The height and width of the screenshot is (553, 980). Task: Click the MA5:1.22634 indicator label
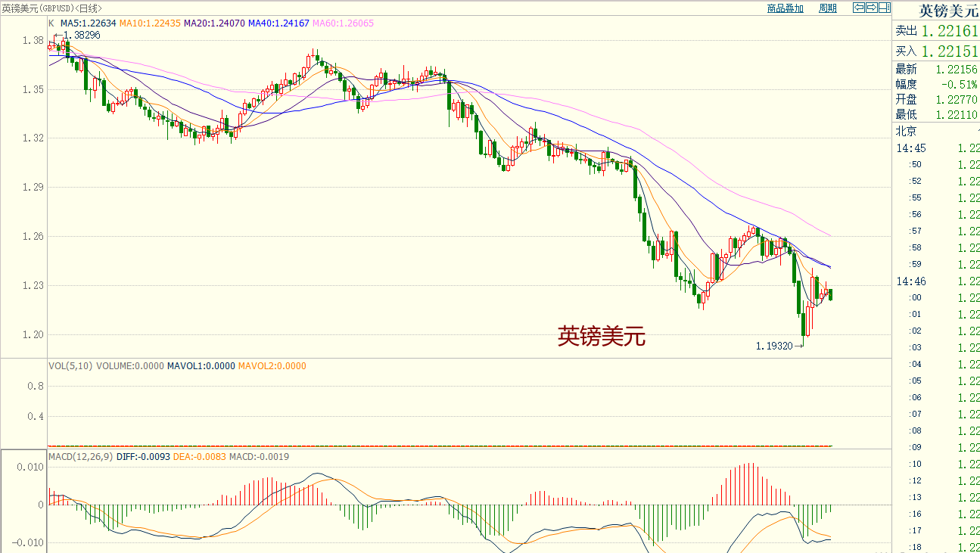89,23
